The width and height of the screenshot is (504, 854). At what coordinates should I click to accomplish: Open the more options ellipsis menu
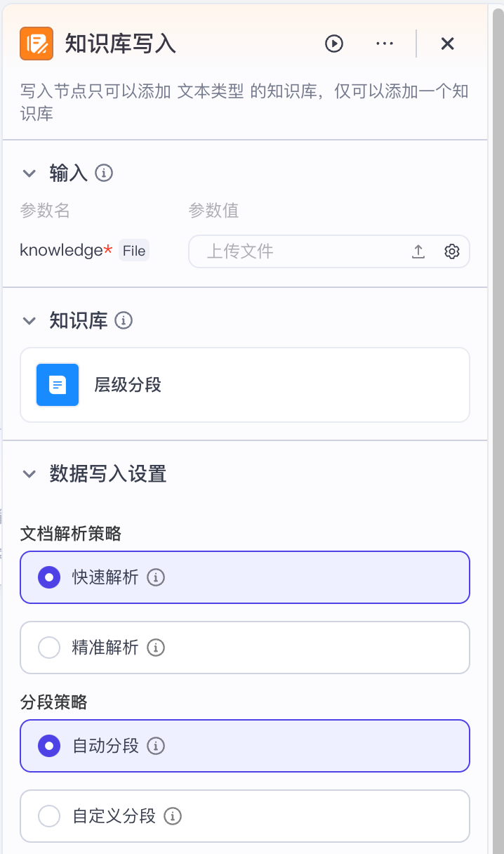click(385, 44)
